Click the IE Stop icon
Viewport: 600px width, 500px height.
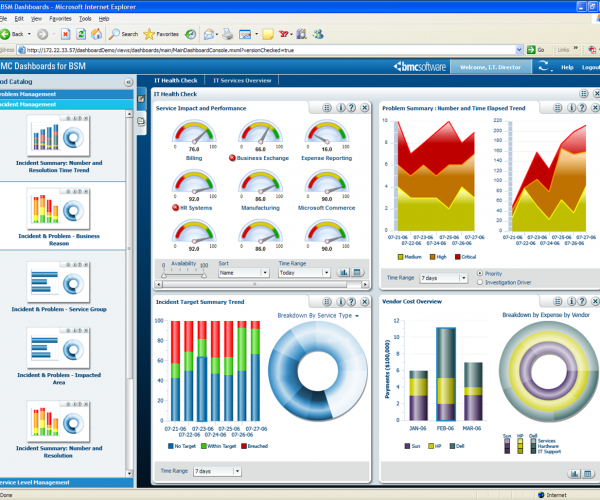point(65,34)
